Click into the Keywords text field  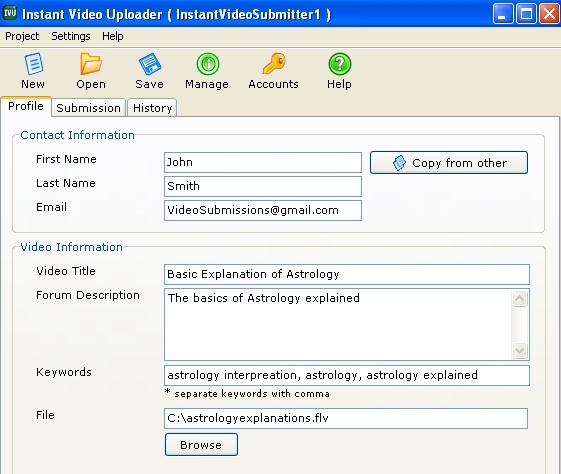tap(347, 375)
